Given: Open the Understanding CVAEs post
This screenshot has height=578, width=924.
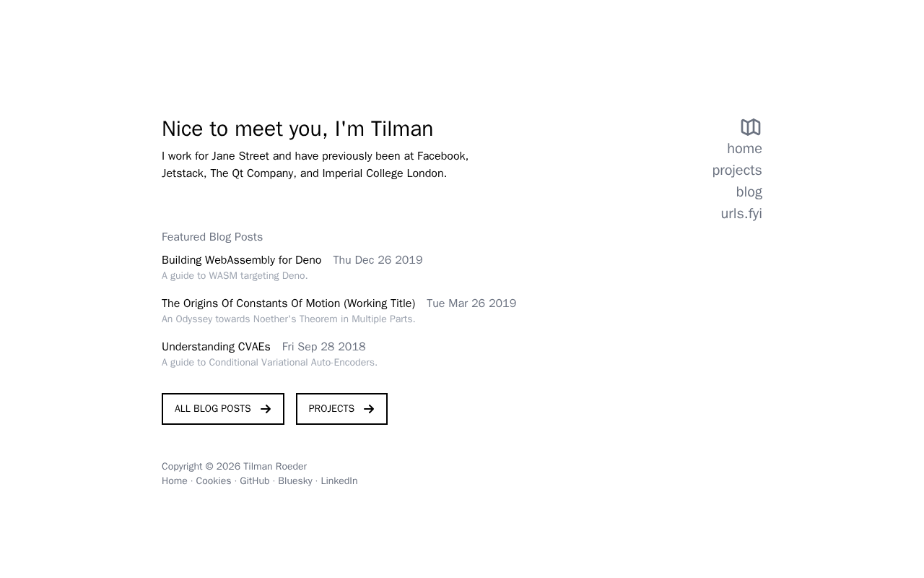Looking at the screenshot, I should click(216, 347).
